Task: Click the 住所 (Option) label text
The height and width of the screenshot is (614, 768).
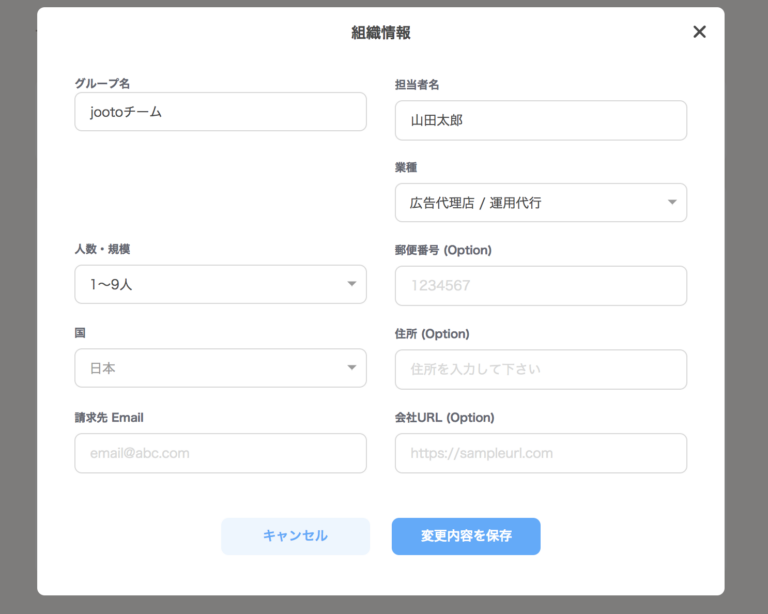Action: click(432, 333)
